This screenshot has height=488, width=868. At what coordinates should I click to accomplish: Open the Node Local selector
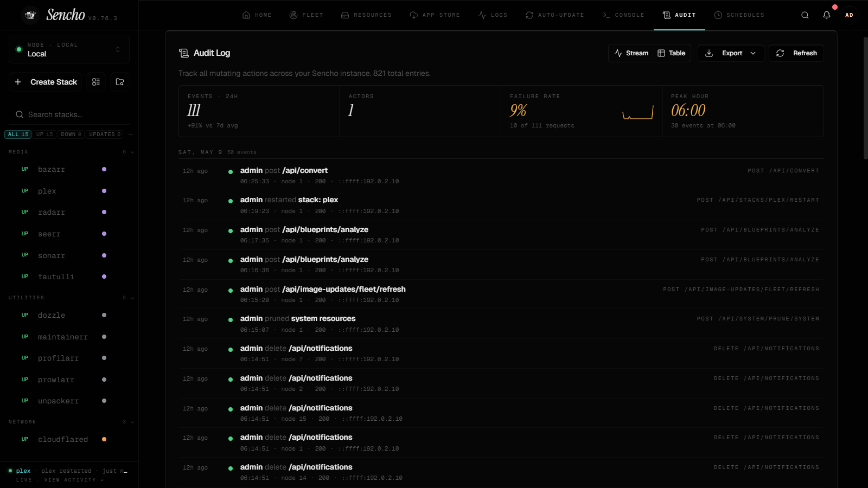(69, 49)
